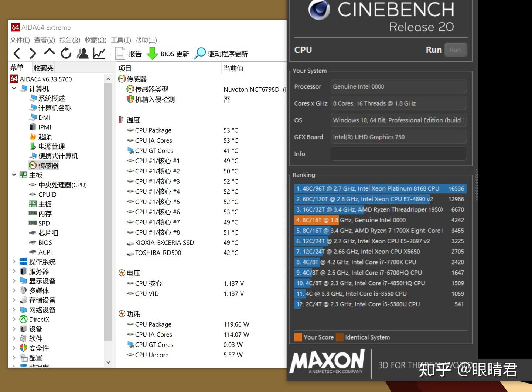Go back with the AIDA64 back arrow
The image size is (532, 392).
click(17, 54)
